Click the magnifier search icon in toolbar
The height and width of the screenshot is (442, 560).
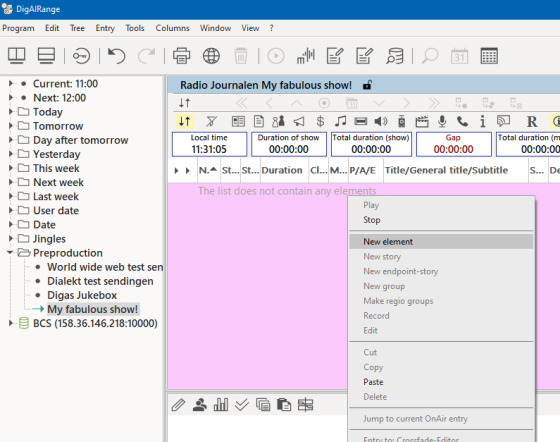tap(430, 56)
